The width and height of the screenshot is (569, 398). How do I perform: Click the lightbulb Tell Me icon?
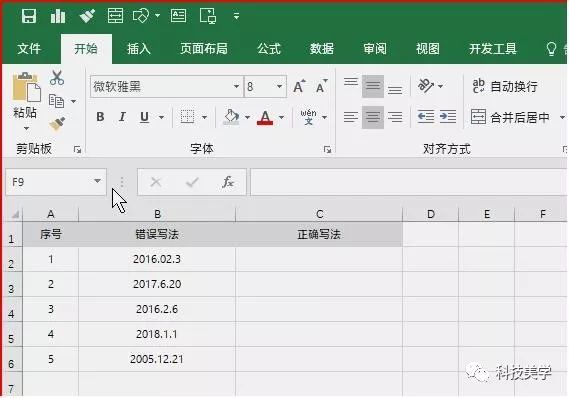551,48
